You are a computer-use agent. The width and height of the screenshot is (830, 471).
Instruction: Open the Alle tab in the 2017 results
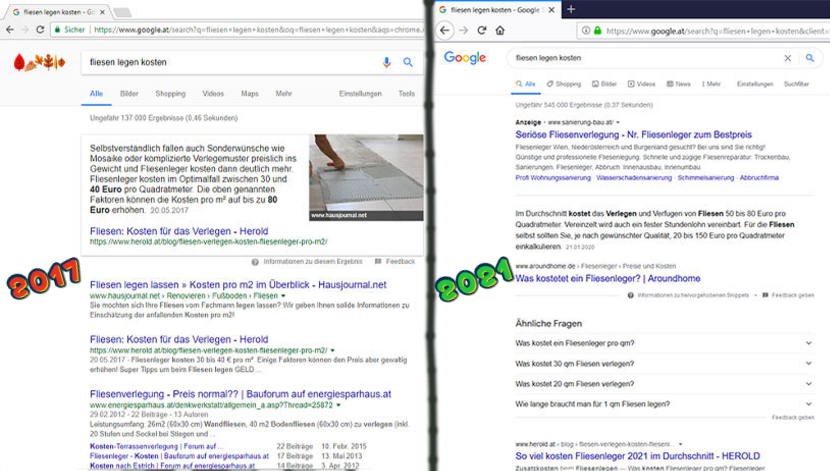tap(96, 94)
